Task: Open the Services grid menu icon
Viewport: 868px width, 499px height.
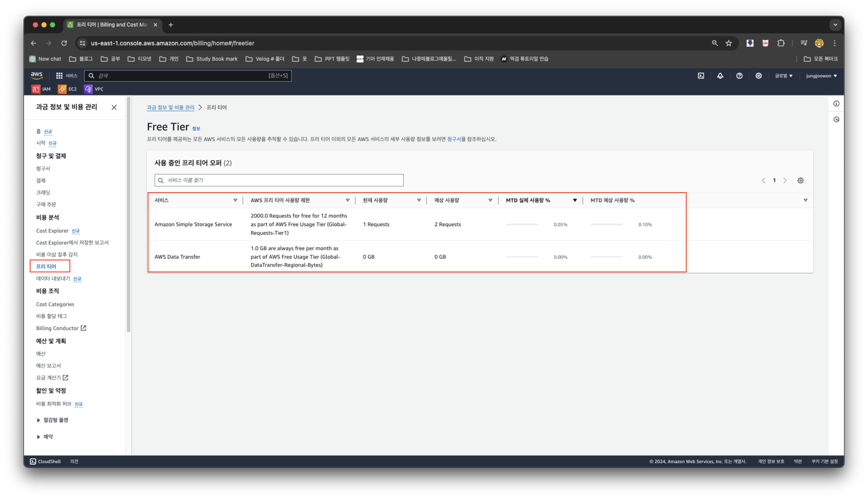Action: tap(59, 76)
